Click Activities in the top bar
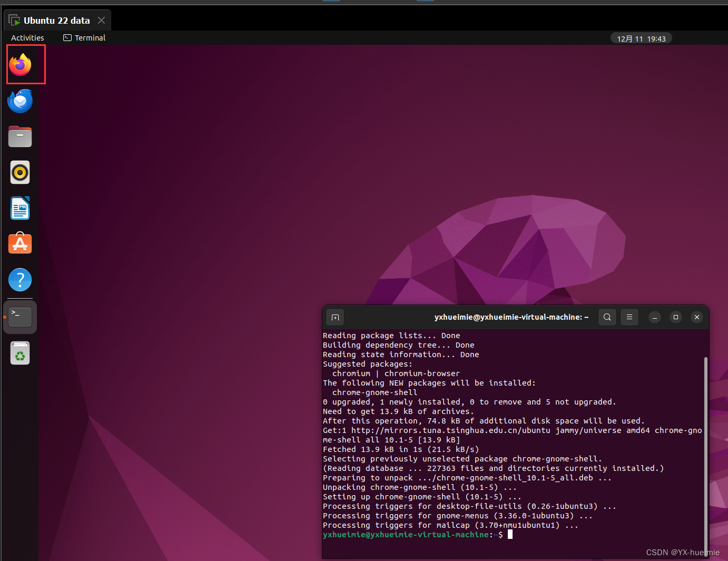The image size is (728, 561). [x=27, y=37]
